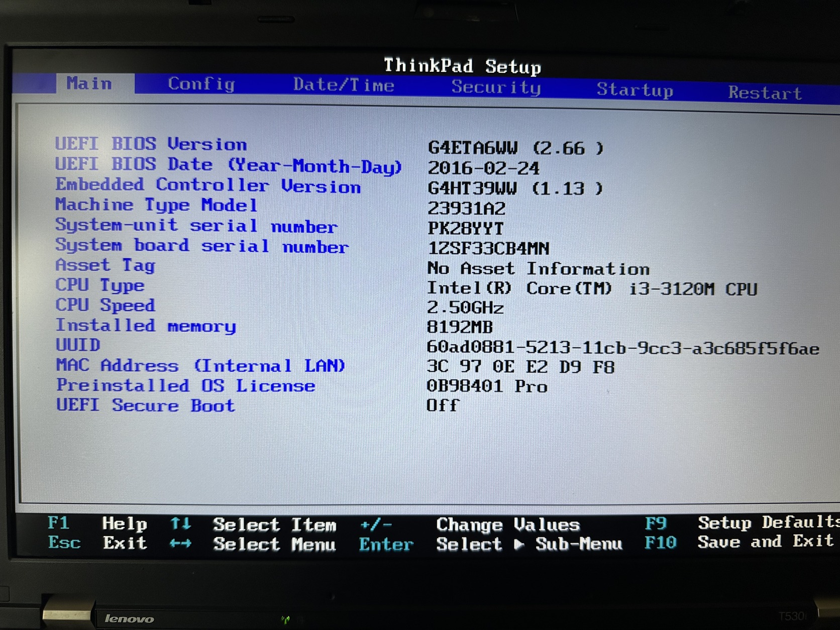Viewport: 840px width, 630px height.
Task: Click the left/right arrows Select Menu icon
Action: [180, 544]
